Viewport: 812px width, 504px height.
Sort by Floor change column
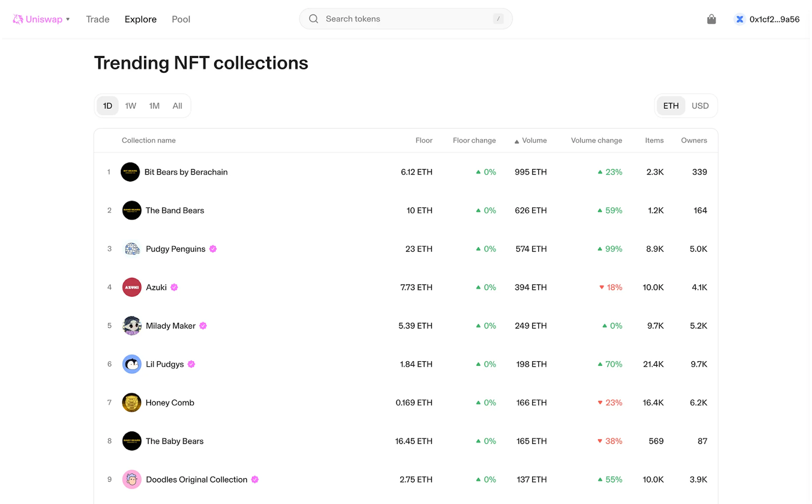tap(474, 140)
